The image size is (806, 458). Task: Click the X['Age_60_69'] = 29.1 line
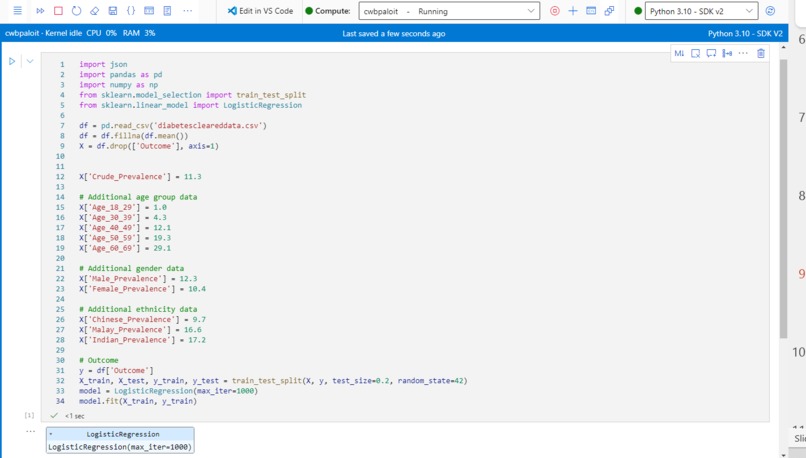125,248
